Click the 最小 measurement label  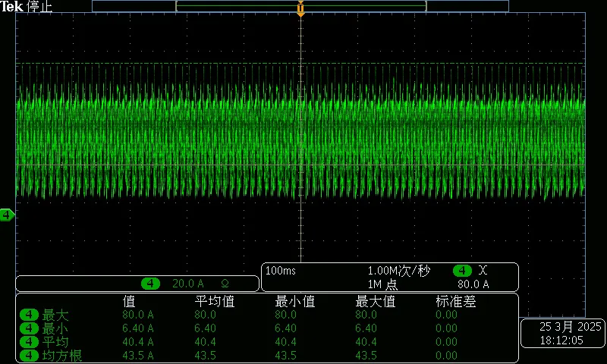point(55,328)
